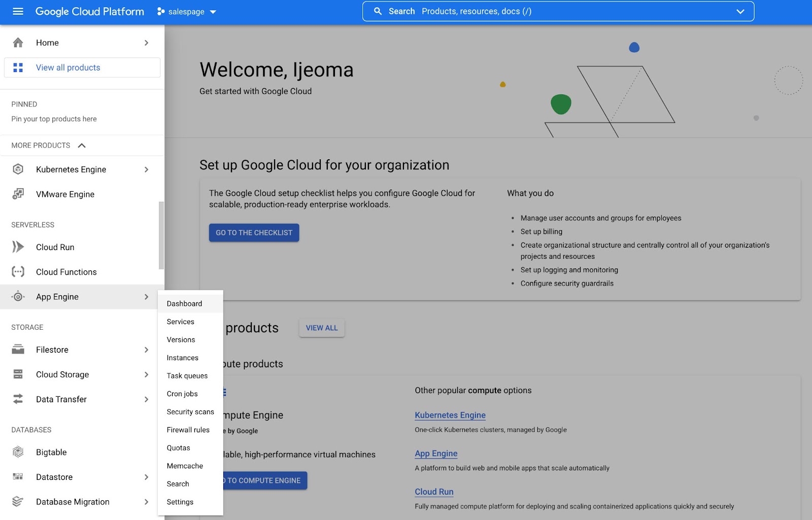
Task: Click the sidebar vertical scrollbar
Action: (x=161, y=235)
